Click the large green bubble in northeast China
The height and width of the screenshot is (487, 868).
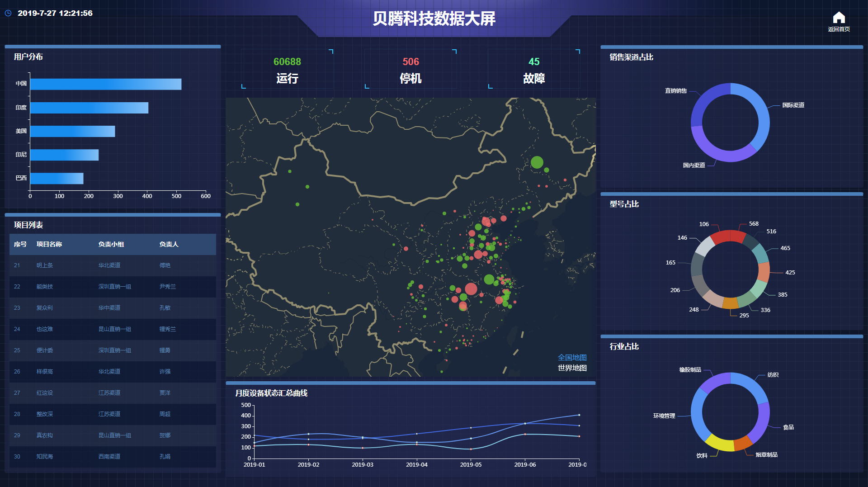[537, 162]
